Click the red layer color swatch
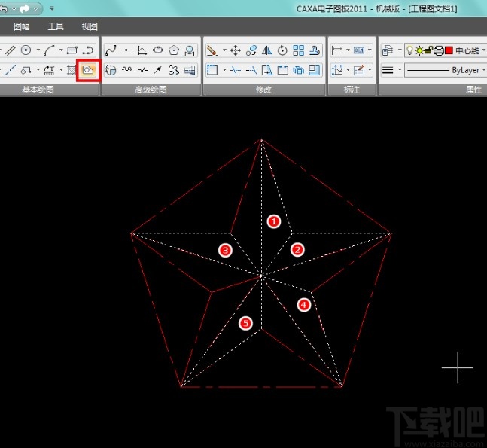487x448 pixels. pos(449,50)
